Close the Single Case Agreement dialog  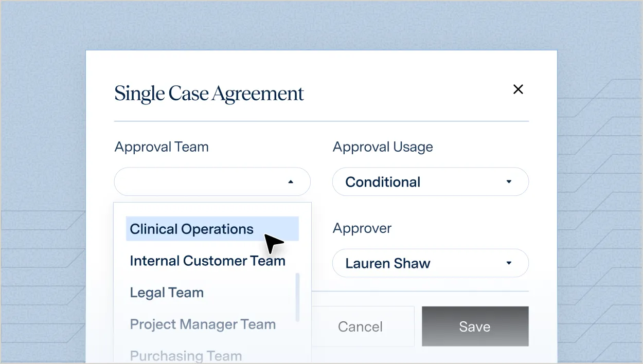(x=518, y=89)
